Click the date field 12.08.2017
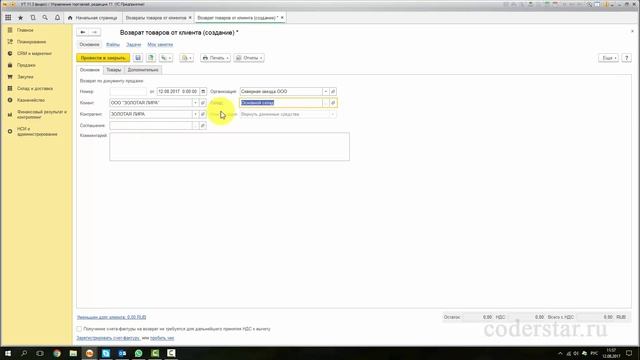The image size is (640, 360). tap(178, 91)
